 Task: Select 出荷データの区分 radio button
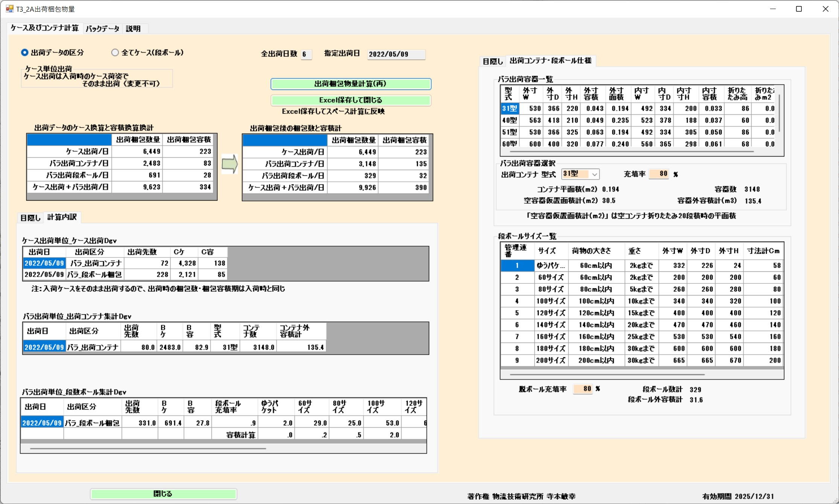pyautogui.click(x=25, y=53)
